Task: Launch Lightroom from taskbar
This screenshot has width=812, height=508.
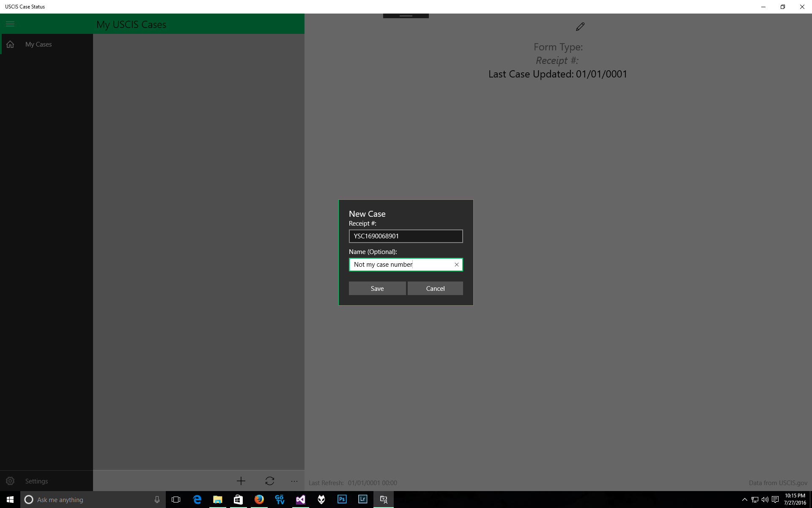Action: [363, 500]
